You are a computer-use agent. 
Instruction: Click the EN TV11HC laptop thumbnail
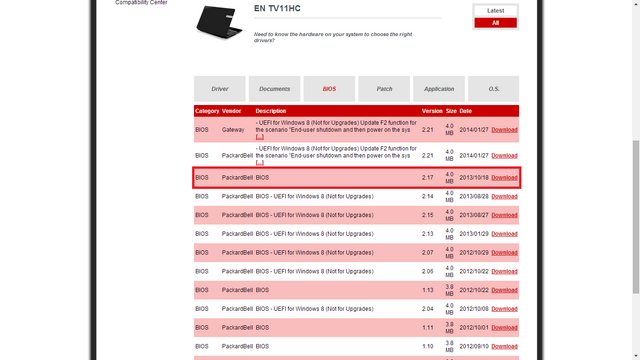[219, 22]
